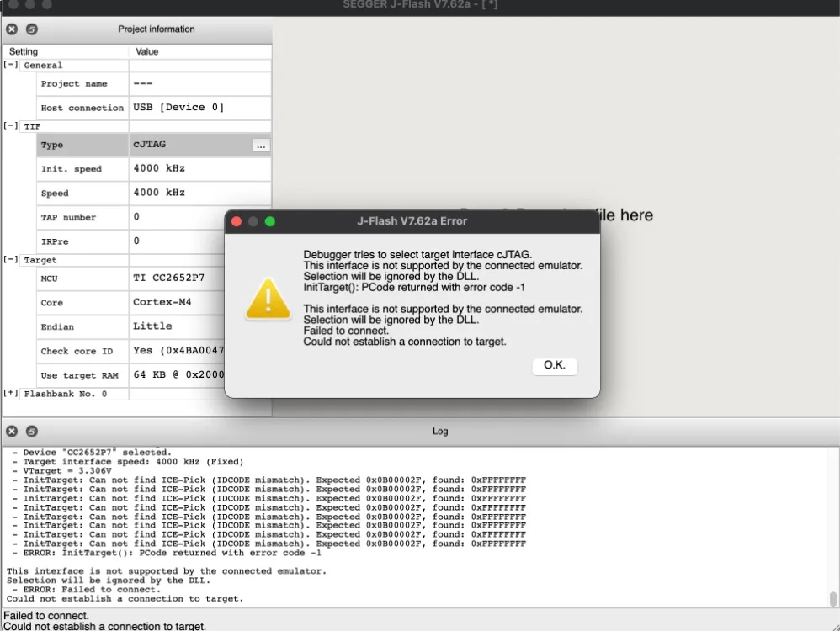Click the Init. speed setting label

coord(72,169)
